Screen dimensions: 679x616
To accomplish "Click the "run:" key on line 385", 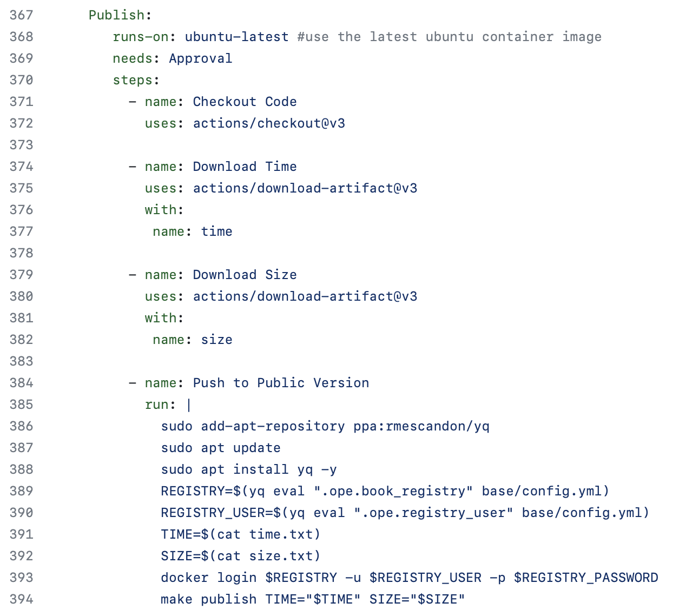I will click(x=160, y=405).
